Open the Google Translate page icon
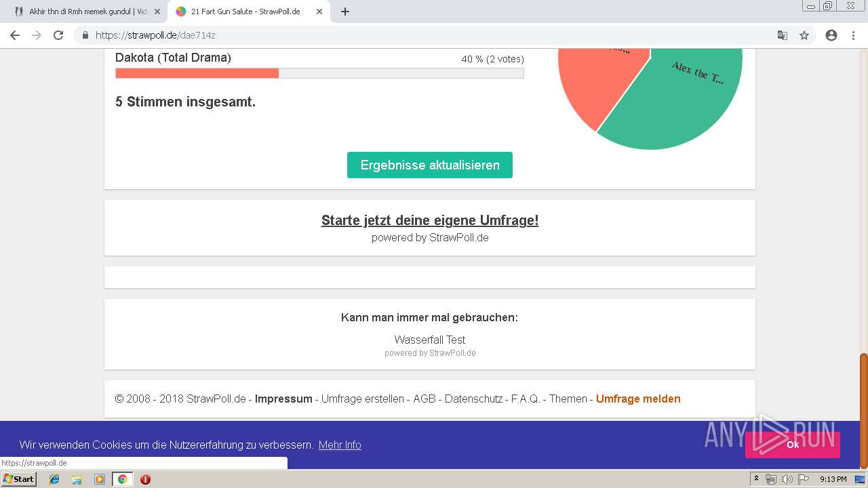Viewport: 868px width, 488px height. click(783, 35)
